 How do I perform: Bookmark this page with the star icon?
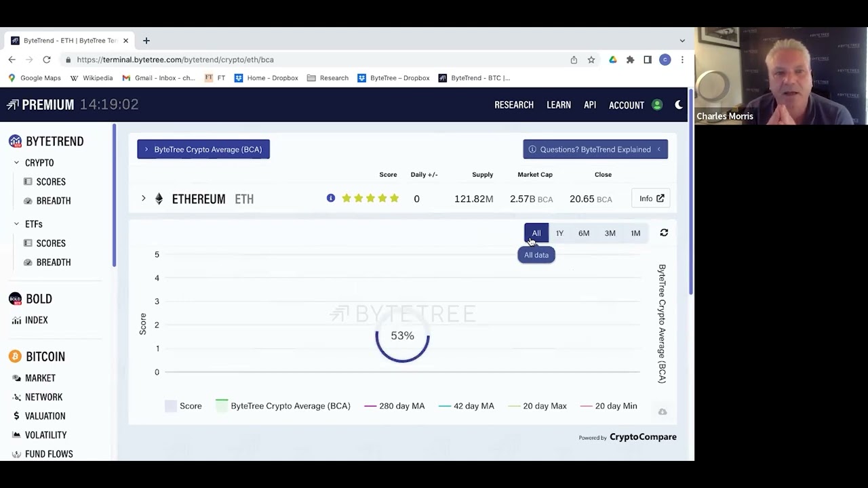[591, 60]
